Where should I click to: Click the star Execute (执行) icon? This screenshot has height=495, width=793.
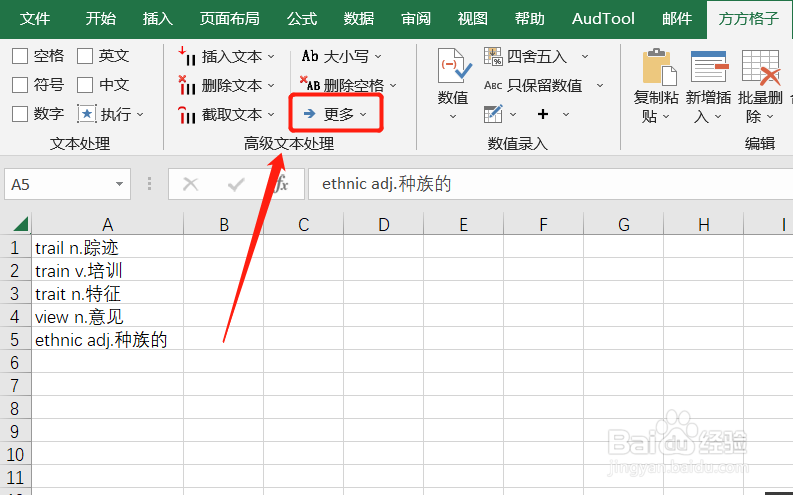(x=86, y=114)
